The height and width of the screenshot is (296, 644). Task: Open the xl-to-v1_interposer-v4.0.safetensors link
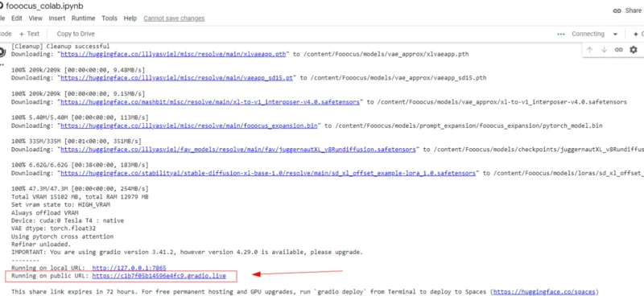(209, 102)
